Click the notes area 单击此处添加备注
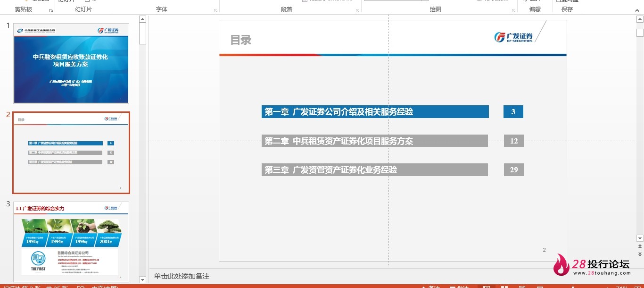This screenshot has width=644, height=288. click(182, 276)
